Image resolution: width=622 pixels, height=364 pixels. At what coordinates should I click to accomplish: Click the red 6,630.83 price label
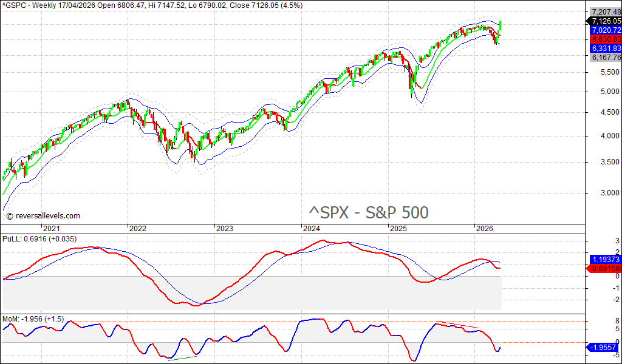[604, 39]
